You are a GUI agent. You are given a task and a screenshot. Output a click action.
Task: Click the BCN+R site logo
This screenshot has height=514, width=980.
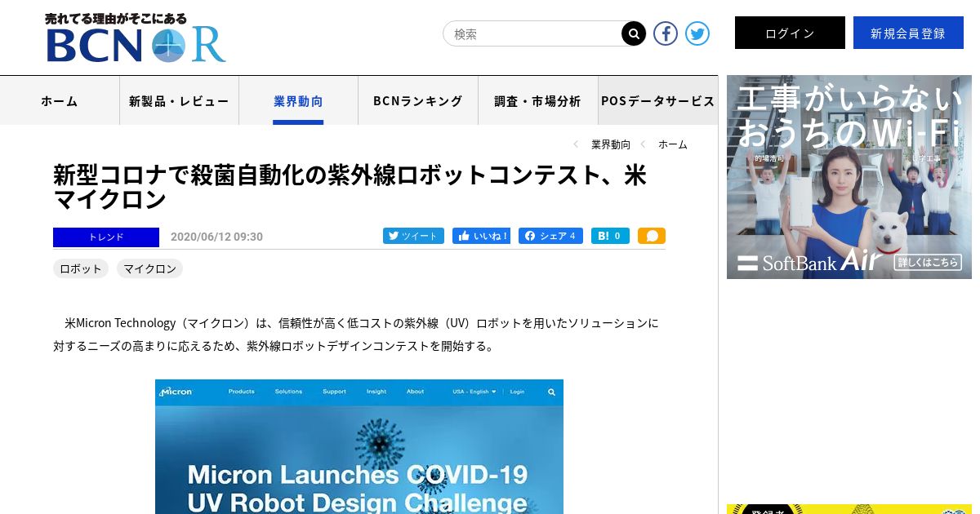[136, 38]
